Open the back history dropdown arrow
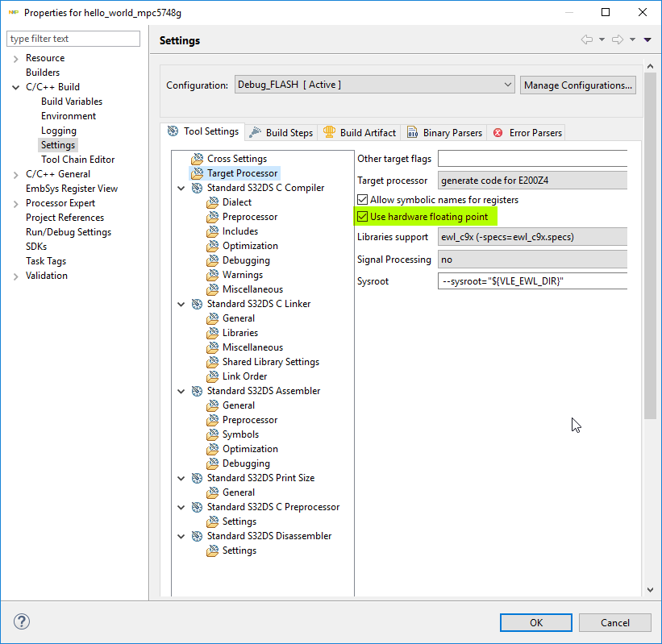 pos(602,39)
